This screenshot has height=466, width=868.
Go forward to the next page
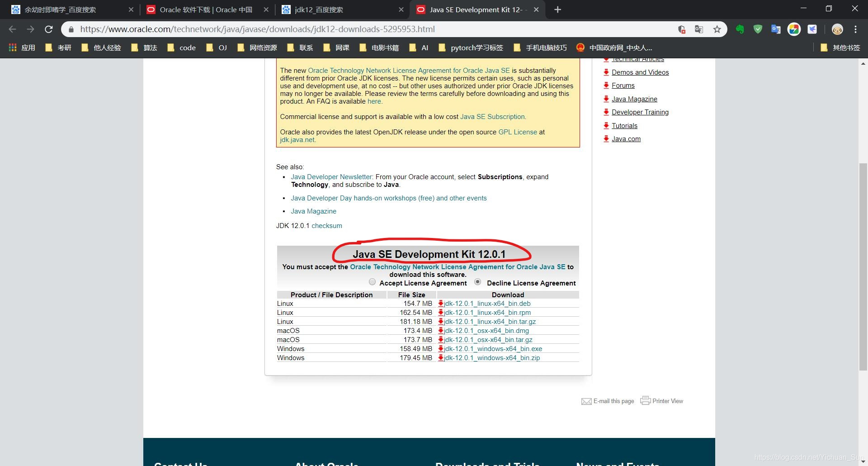click(30, 29)
